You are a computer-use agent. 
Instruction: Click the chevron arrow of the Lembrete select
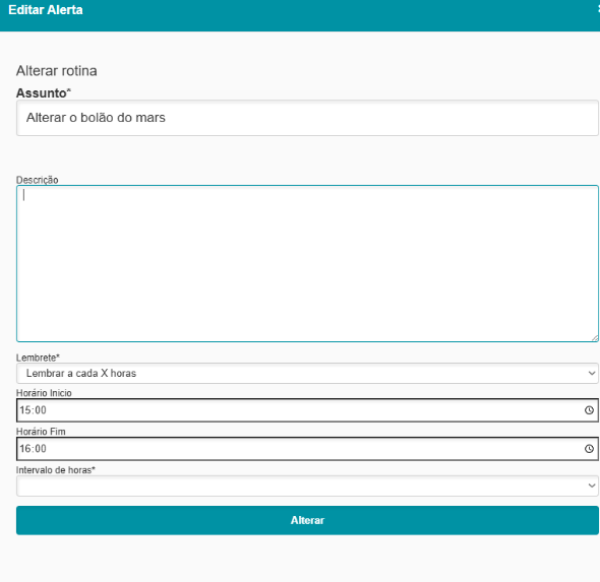pyautogui.click(x=590, y=373)
